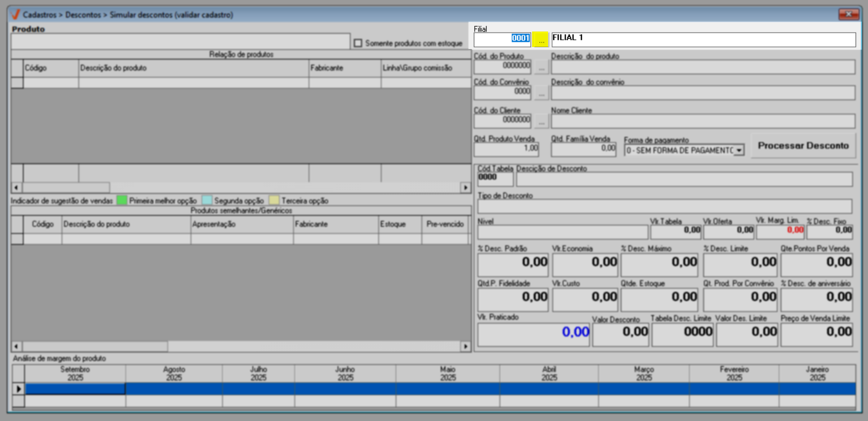Enable Somente produtos com estoque checkbox
868x421 pixels.
pos(358,43)
